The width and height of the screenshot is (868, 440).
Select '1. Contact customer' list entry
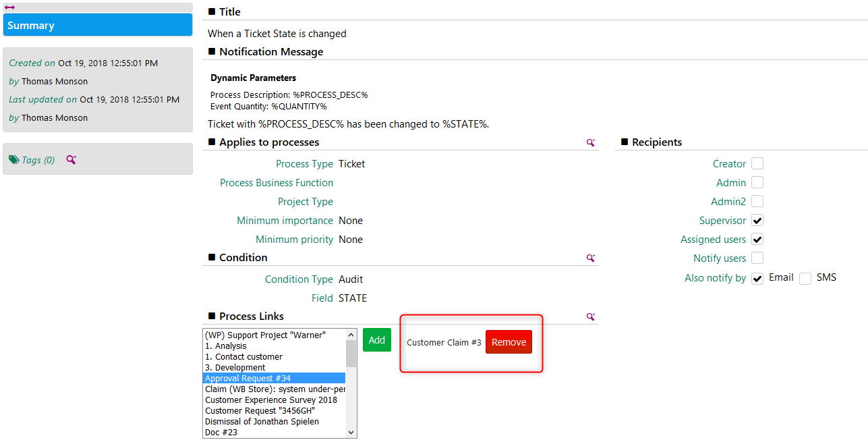click(x=274, y=357)
